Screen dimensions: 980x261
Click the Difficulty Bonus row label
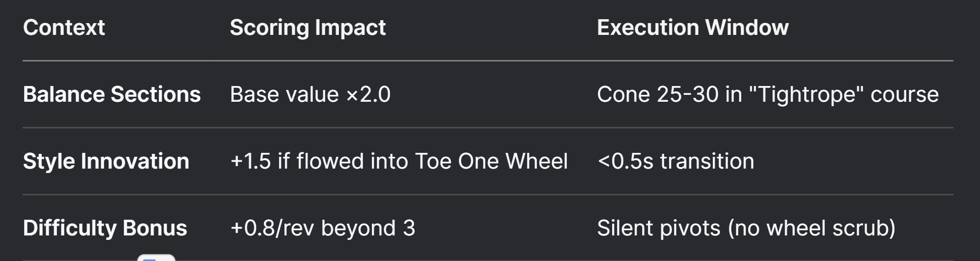point(105,228)
